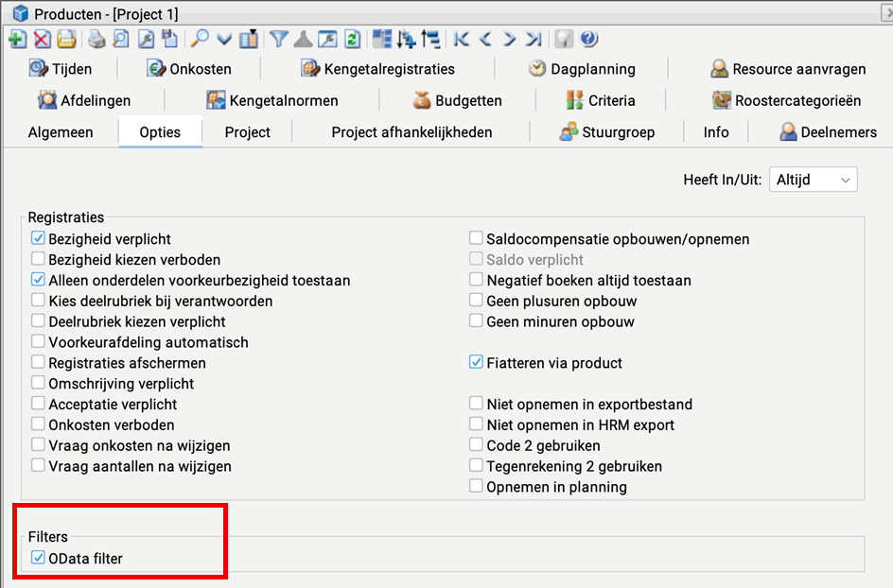893x588 pixels.
Task: Click the green plus add record icon
Action: 17,39
